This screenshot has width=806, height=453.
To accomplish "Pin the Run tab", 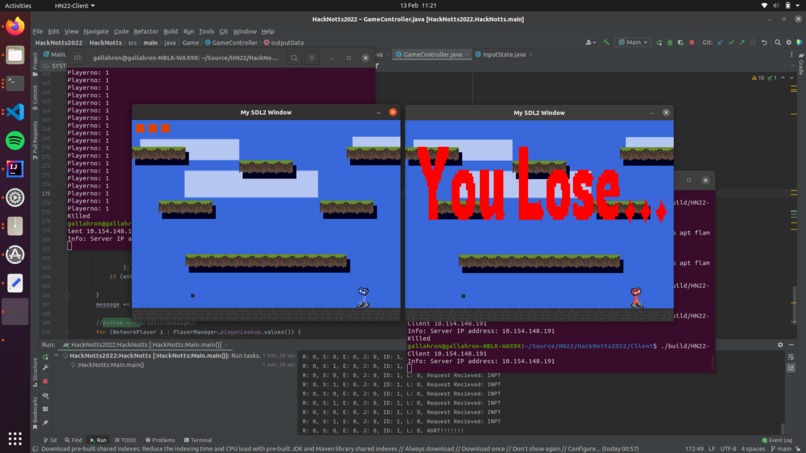I will [46, 423].
